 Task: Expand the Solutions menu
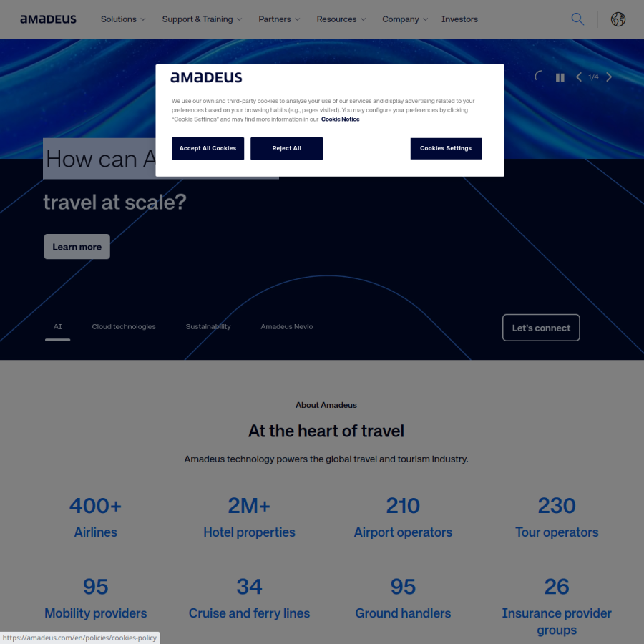pos(123,19)
